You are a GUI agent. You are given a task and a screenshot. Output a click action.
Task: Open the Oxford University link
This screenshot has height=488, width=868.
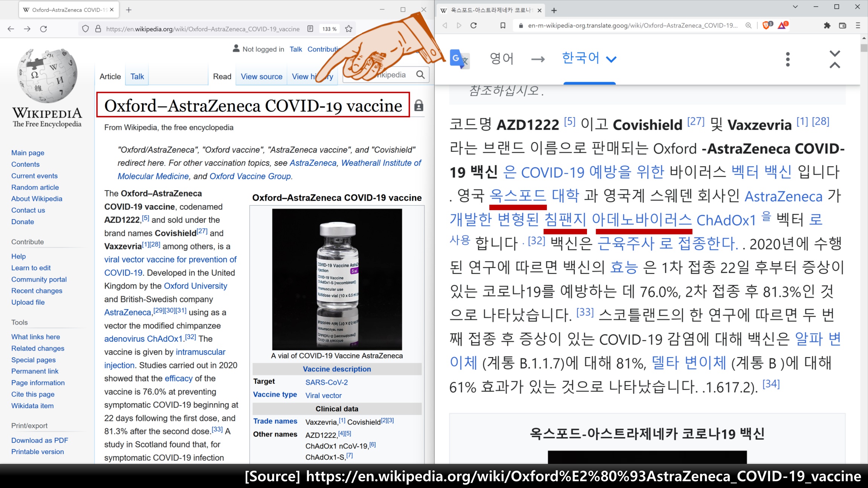click(x=196, y=286)
